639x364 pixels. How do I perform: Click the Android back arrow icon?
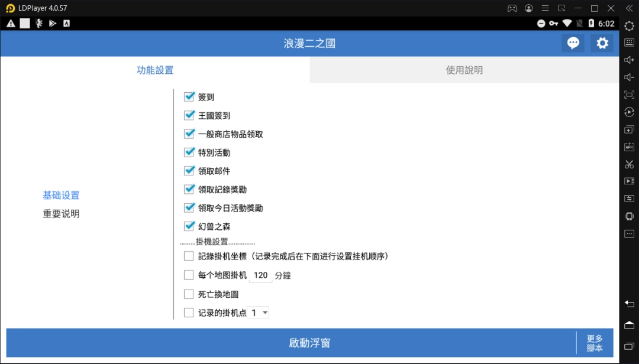point(629,304)
